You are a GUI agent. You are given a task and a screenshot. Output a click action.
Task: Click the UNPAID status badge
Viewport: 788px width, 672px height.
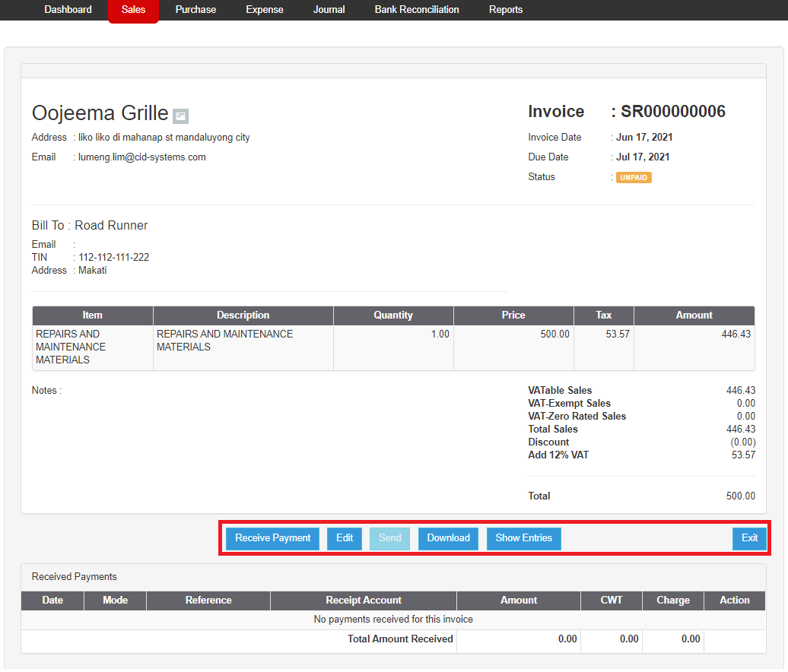(634, 176)
